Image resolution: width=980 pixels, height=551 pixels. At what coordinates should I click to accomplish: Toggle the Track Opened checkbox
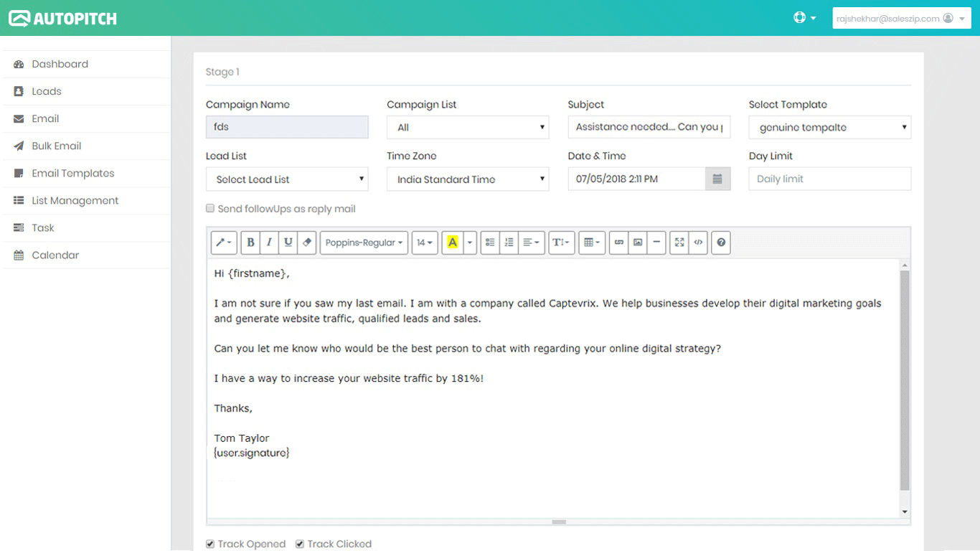point(210,544)
